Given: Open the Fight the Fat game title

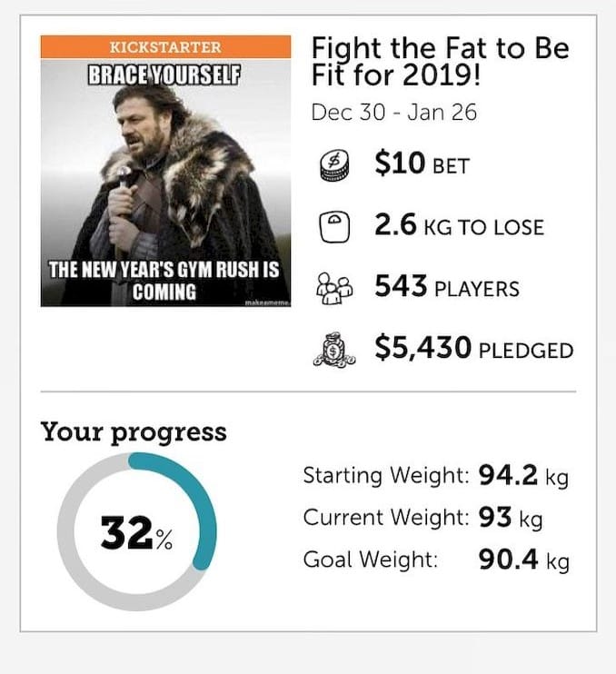Looking at the screenshot, I should (x=440, y=60).
